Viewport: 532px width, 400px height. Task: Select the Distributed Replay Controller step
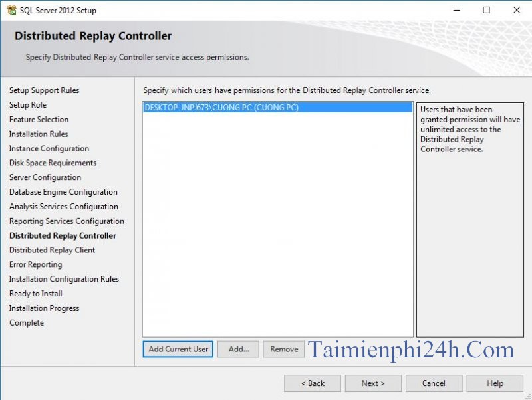tap(63, 236)
